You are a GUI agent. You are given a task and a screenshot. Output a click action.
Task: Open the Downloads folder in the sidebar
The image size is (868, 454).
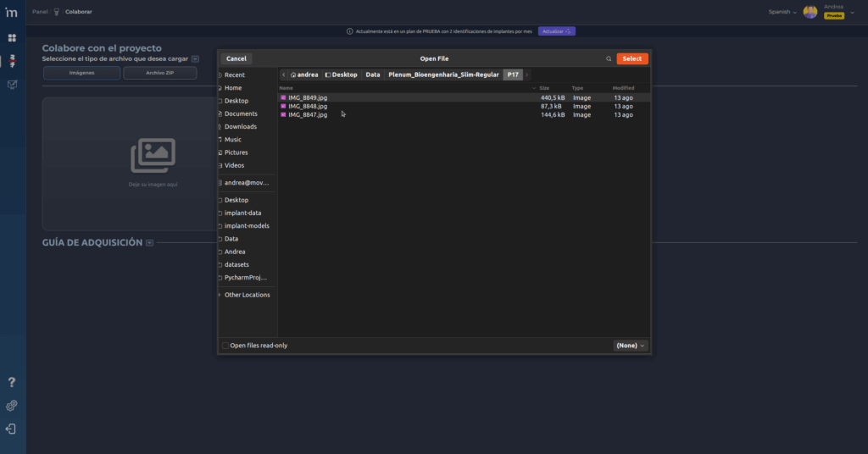point(240,126)
